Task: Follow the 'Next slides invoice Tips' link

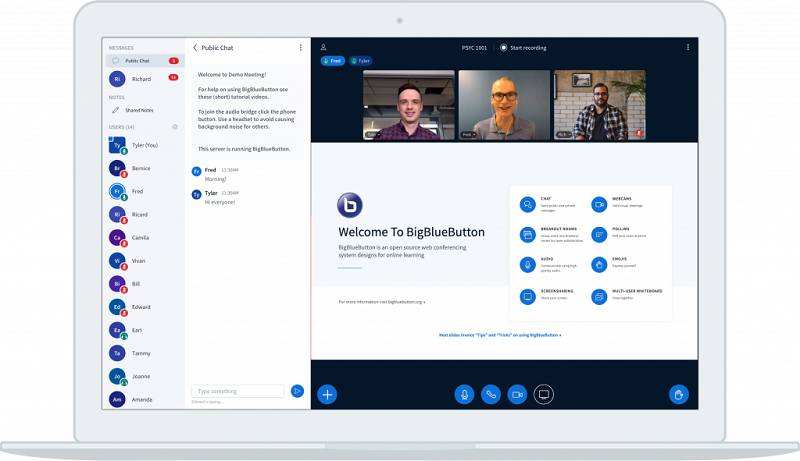Action: click(x=500, y=335)
